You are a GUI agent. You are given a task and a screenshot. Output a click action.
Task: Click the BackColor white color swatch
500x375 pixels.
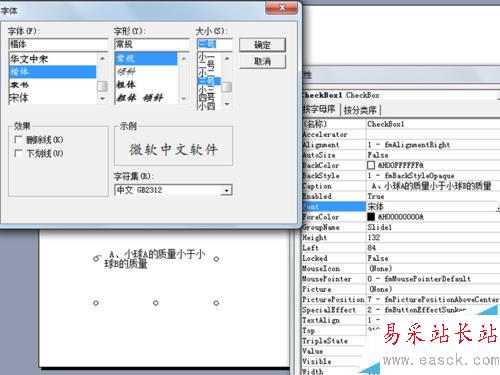coord(371,165)
